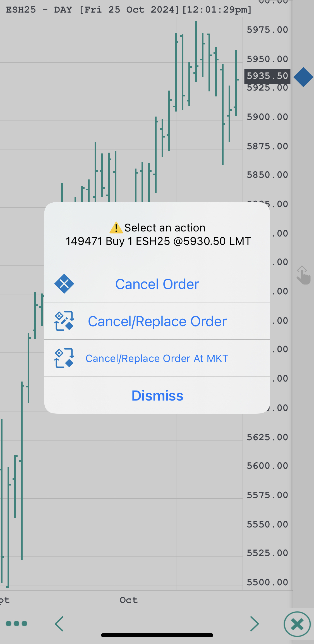Tap the blue diamond Cancel Order icon
314x644 pixels.
click(64, 284)
